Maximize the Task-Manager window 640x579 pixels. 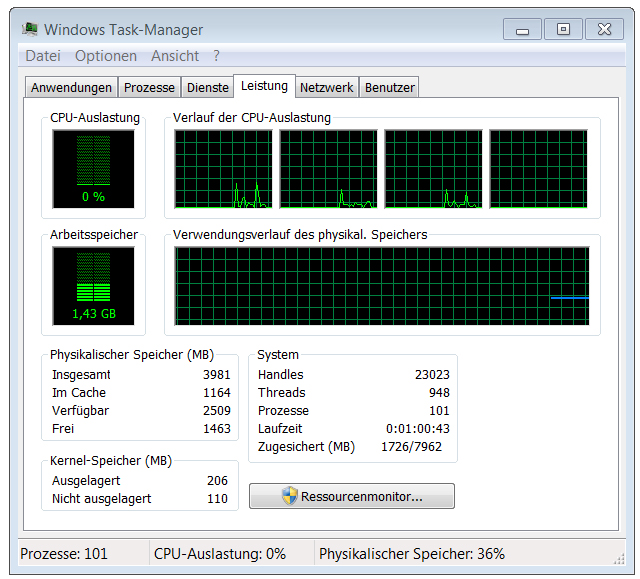click(563, 29)
